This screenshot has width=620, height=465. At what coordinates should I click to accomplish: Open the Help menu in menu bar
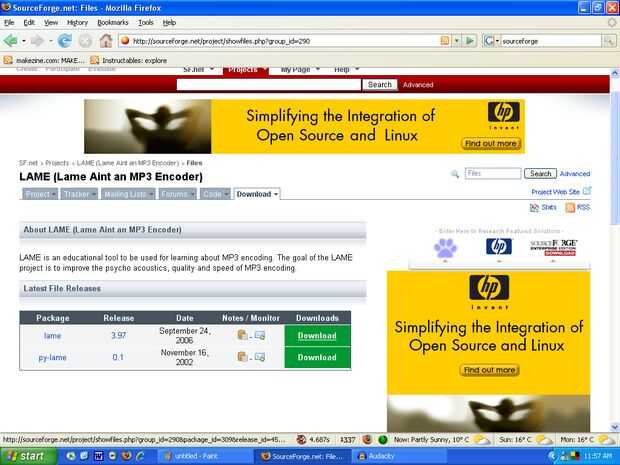[x=169, y=23]
